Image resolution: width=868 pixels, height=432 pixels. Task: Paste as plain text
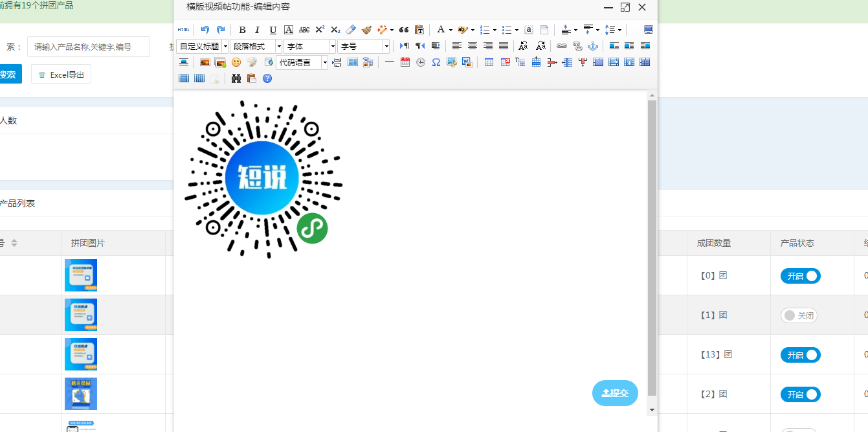coord(419,30)
